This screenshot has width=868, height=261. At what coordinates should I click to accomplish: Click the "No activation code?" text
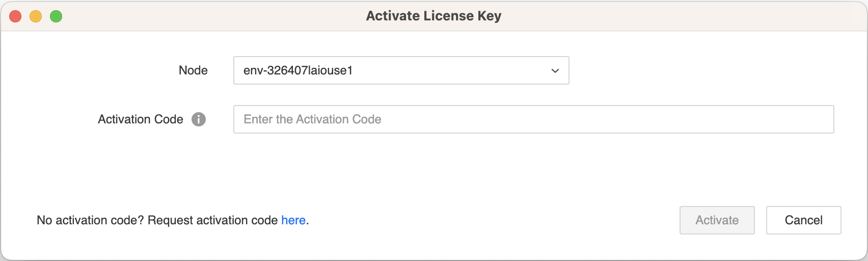click(x=90, y=220)
